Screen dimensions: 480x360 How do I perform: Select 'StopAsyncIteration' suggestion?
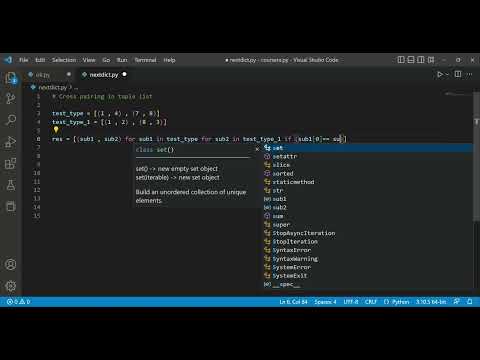pos(367,233)
